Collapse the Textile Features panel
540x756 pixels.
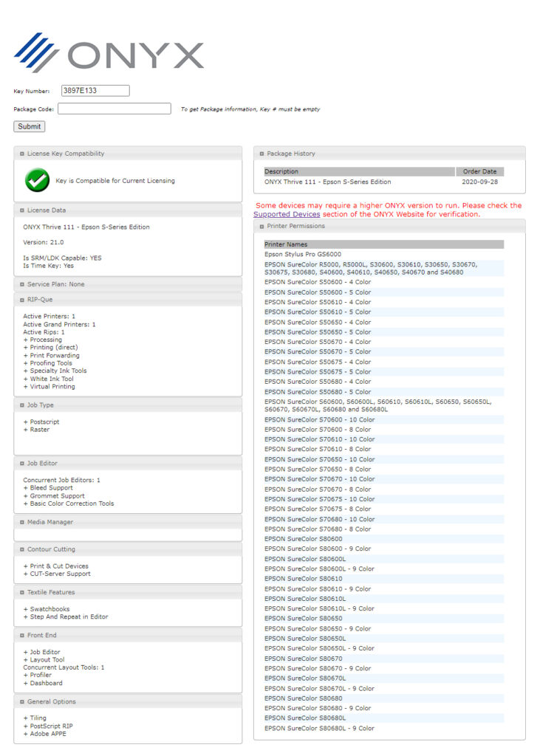[x=21, y=593]
